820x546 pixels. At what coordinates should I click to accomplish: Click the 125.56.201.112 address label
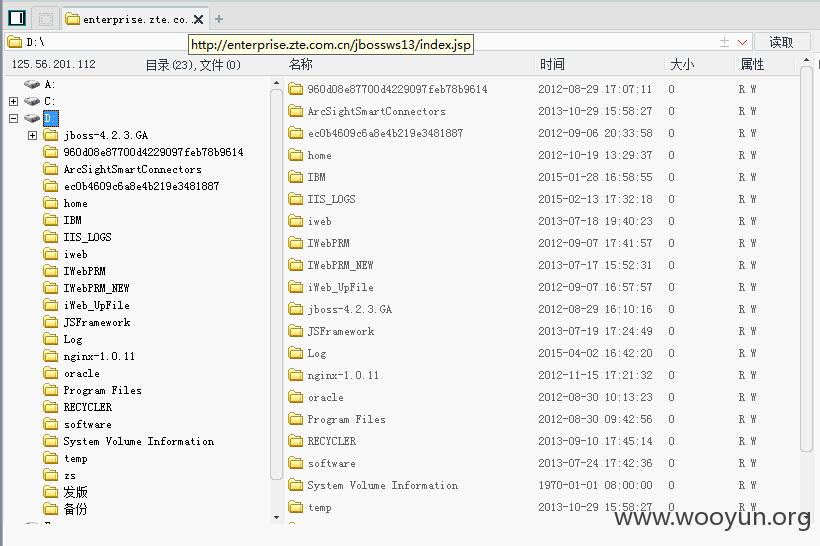coord(53,64)
